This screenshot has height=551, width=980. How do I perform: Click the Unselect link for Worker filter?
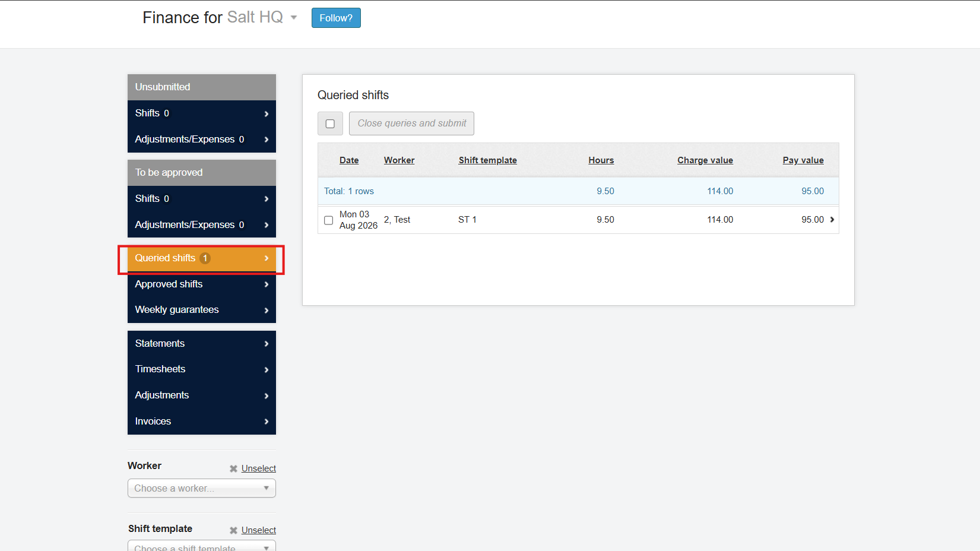click(259, 468)
